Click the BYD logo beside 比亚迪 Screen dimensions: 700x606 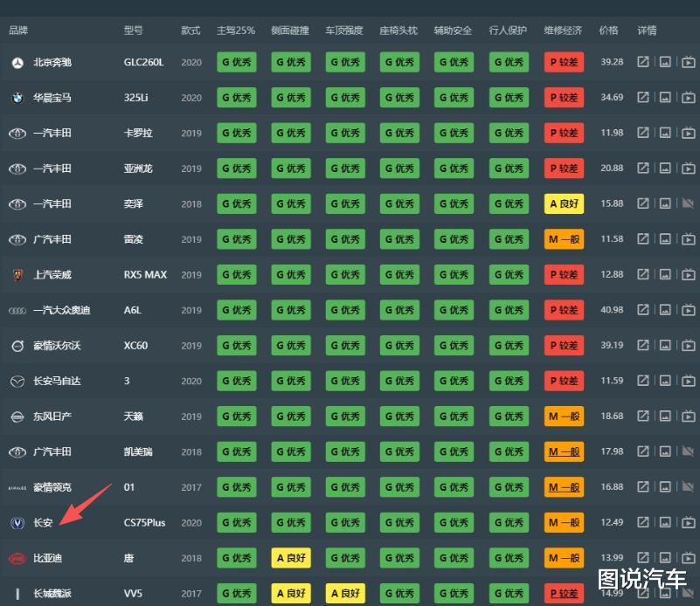(17, 558)
